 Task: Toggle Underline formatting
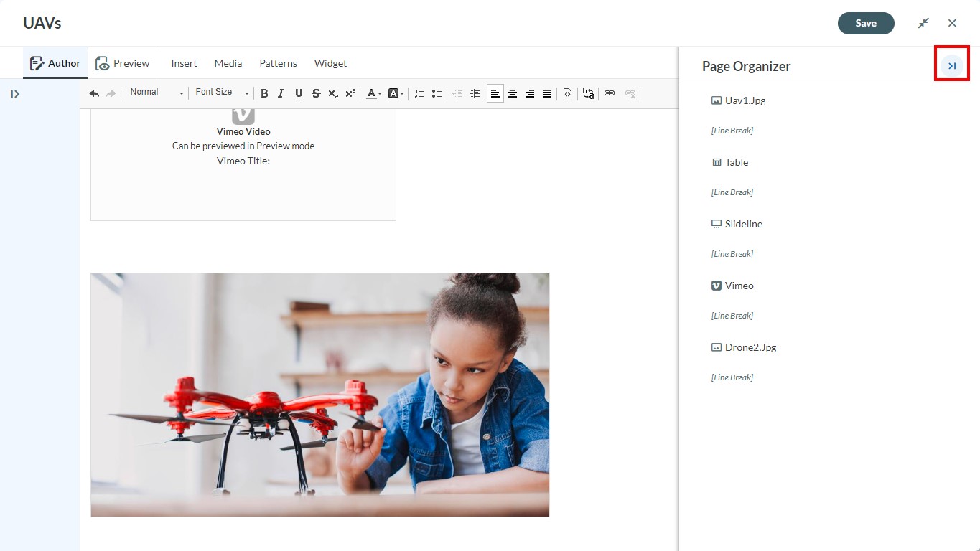click(x=299, y=93)
